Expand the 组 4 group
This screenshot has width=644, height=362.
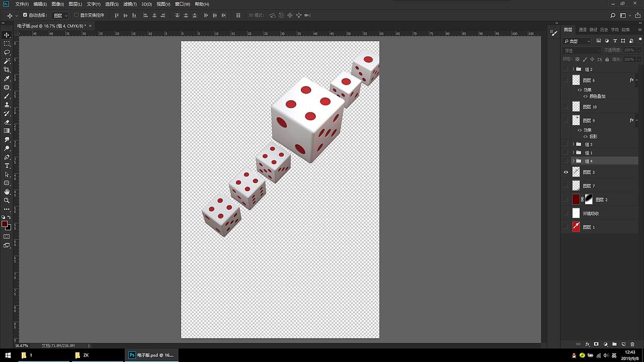tap(573, 161)
